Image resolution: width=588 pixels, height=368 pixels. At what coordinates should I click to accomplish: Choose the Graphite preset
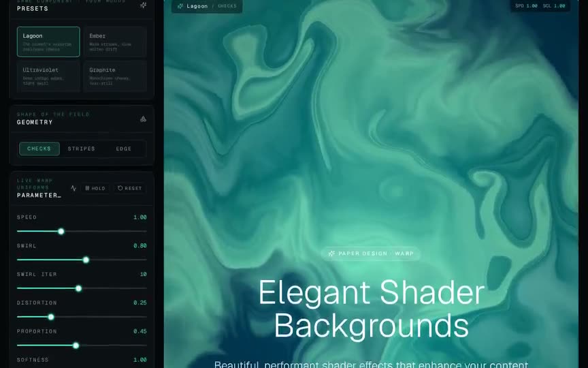tap(115, 76)
